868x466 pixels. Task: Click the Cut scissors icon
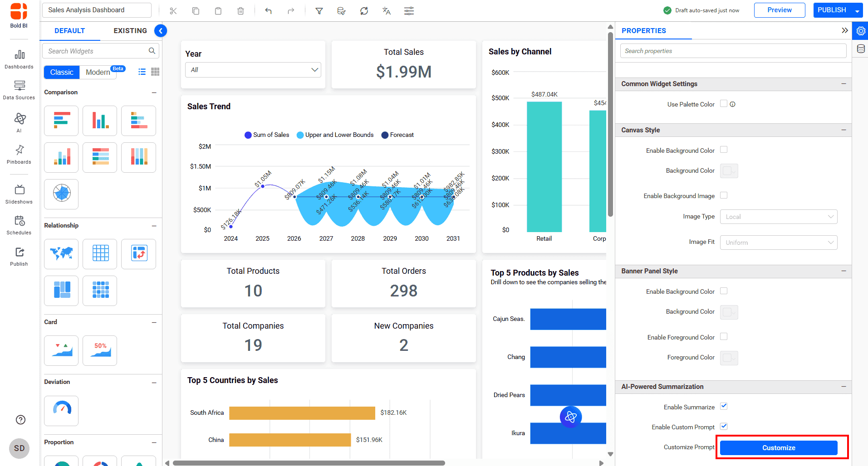(x=173, y=11)
